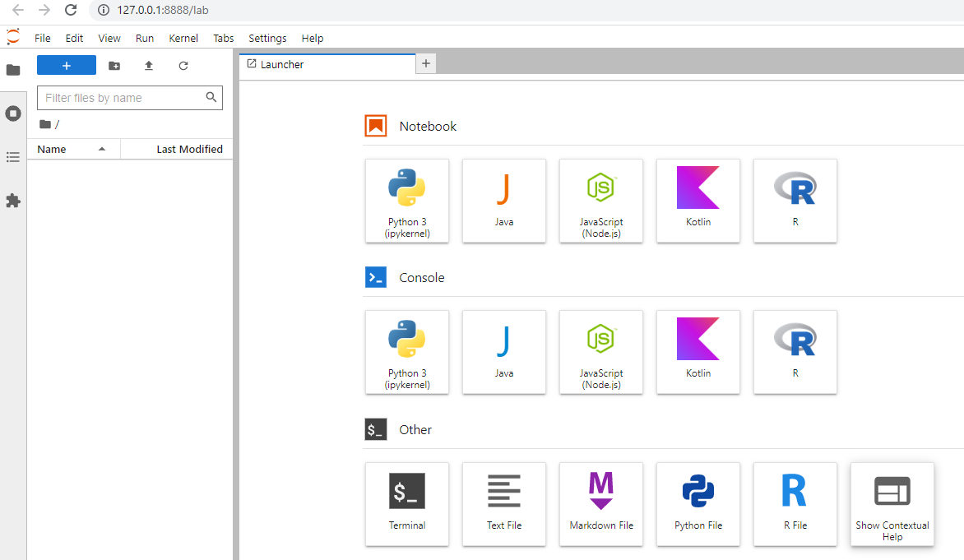Open the R console

tap(795, 352)
